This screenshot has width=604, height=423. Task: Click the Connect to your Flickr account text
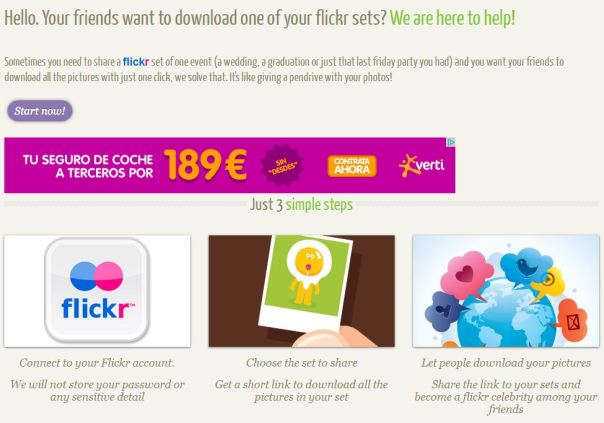pyautogui.click(x=97, y=363)
